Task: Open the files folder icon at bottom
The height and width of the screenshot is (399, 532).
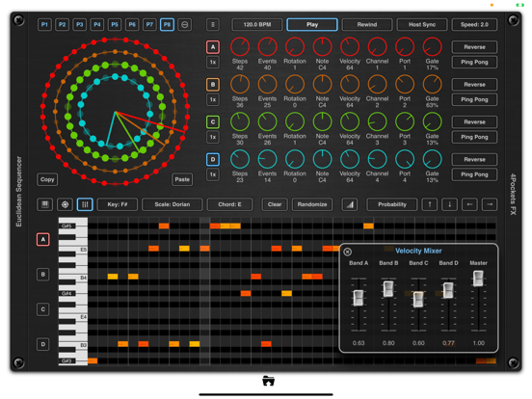Action: 268,381
